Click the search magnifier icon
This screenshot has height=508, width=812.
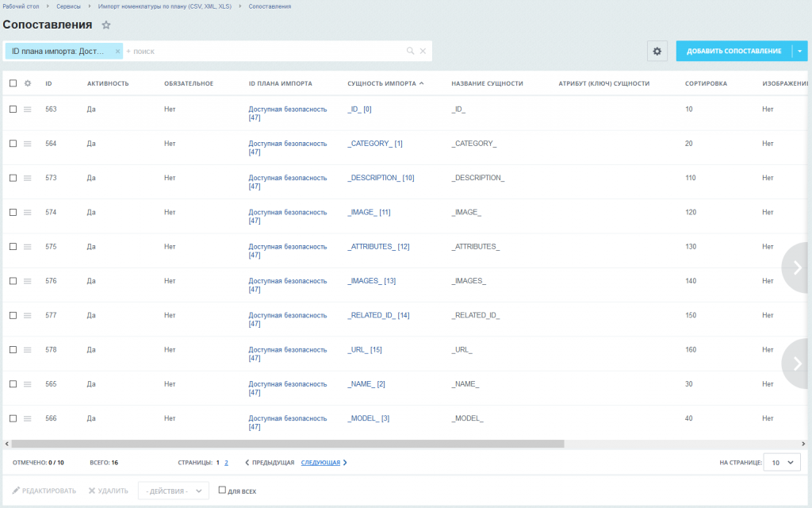pos(410,51)
